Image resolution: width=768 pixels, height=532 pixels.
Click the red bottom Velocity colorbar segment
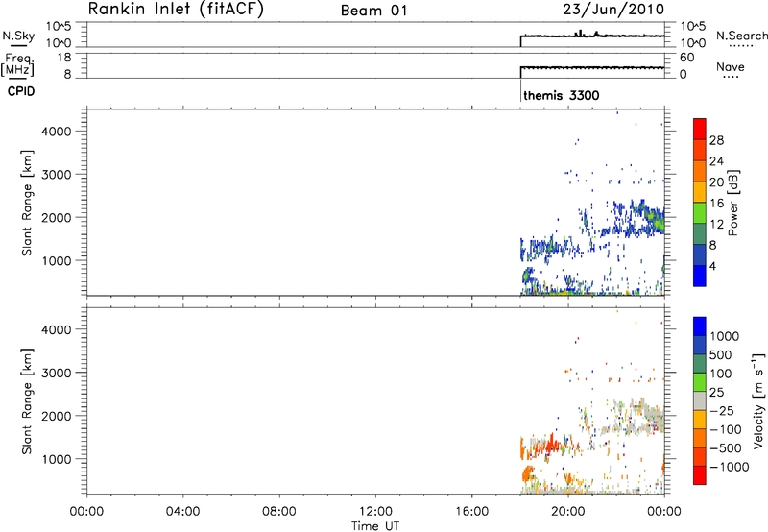(x=700, y=475)
